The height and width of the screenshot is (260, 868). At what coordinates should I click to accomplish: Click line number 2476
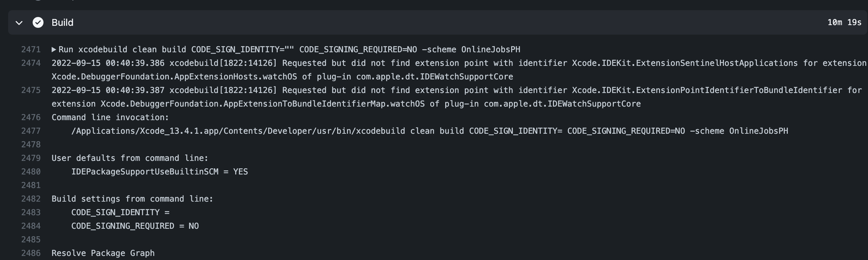tap(31, 117)
